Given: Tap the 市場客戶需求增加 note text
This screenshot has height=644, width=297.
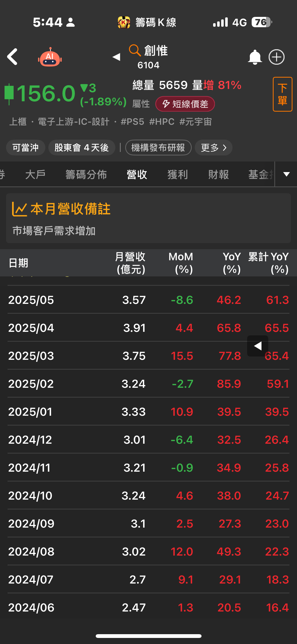Looking at the screenshot, I should click(x=54, y=231).
